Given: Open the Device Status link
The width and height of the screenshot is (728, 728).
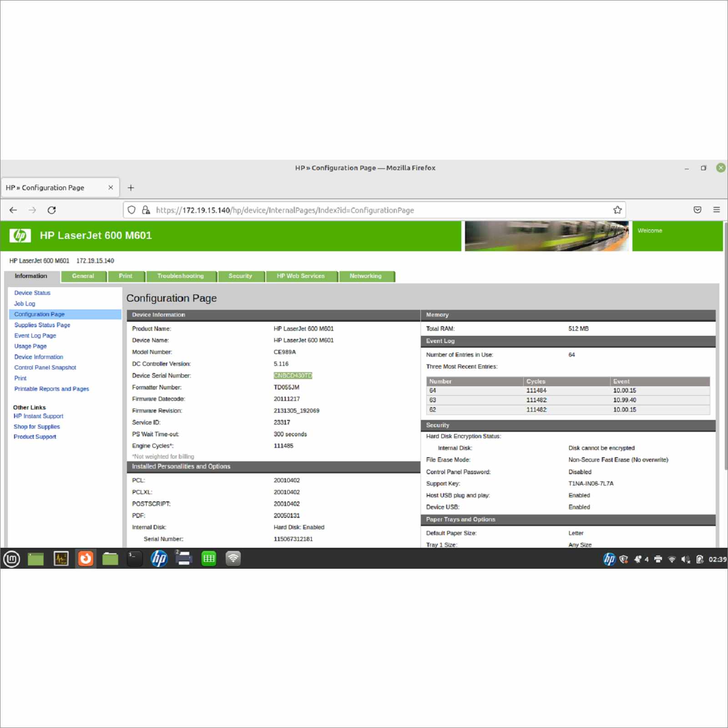Looking at the screenshot, I should coord(32,293).
